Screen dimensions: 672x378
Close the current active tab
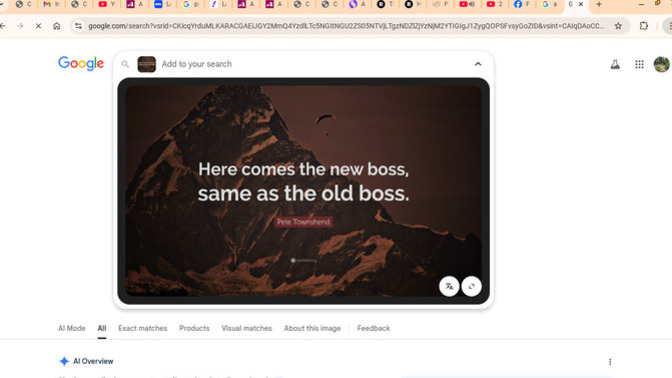(581, 4)
